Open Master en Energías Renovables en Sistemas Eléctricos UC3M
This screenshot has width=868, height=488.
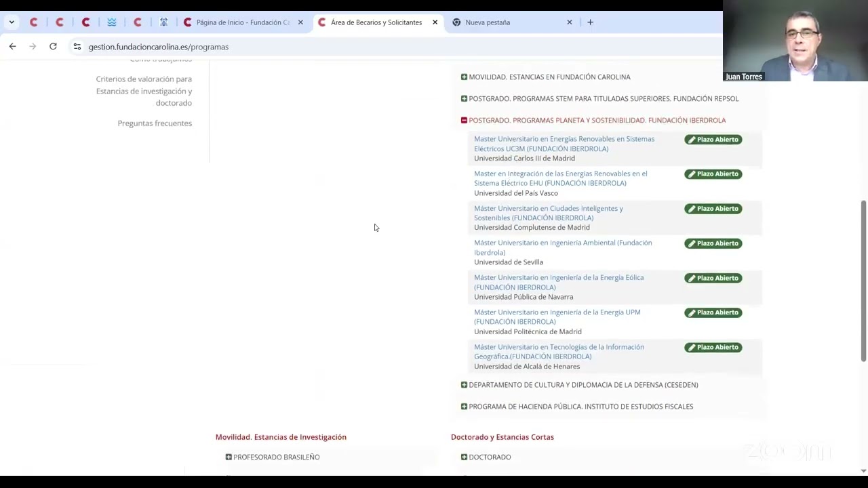564,144
